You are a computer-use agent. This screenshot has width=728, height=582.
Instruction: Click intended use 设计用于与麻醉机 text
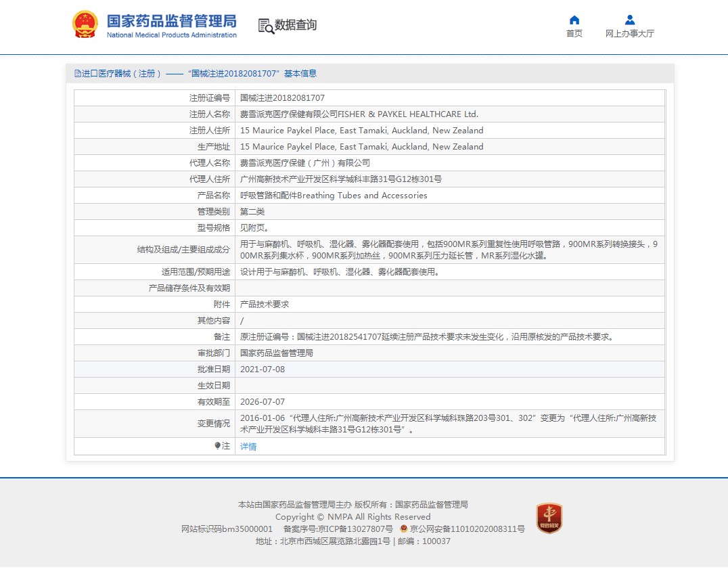click(x=340, y=272)
